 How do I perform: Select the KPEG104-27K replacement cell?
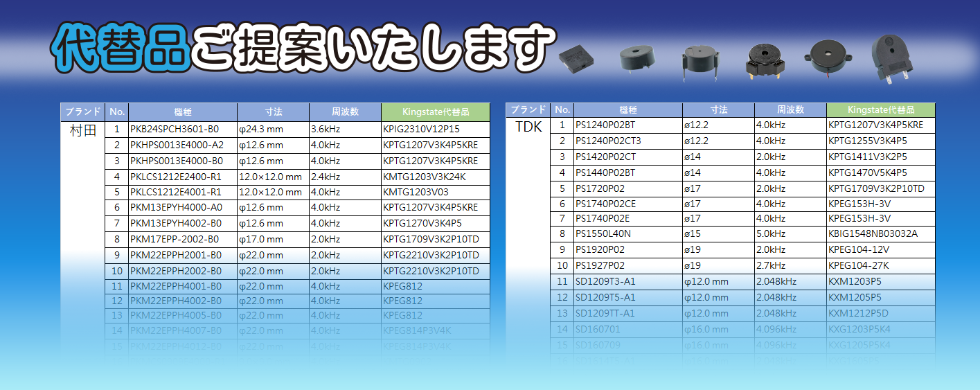[x=858, y=266]
